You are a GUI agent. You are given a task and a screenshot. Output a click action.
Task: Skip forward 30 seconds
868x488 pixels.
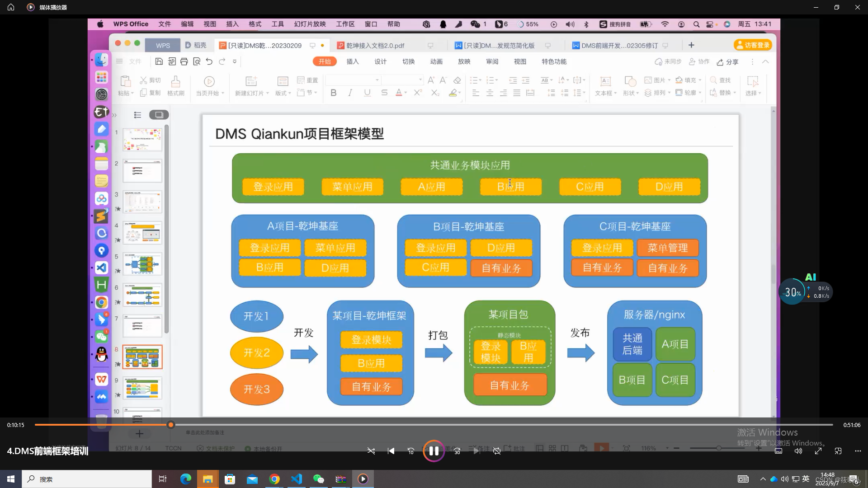click(457, 451)
